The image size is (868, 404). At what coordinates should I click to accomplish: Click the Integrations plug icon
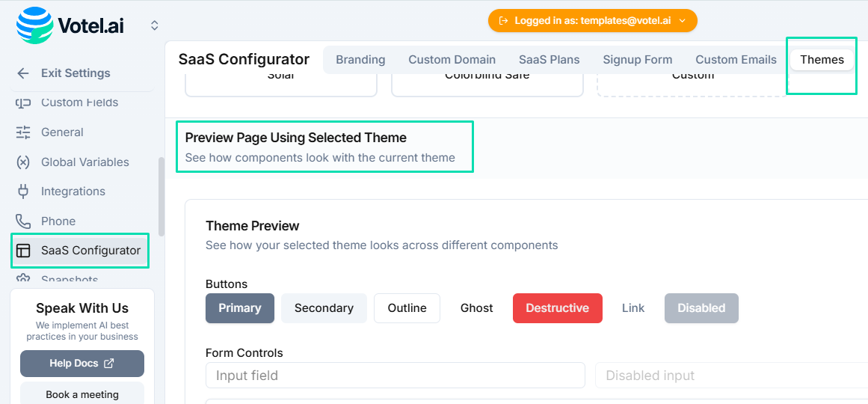coord(23,192)
